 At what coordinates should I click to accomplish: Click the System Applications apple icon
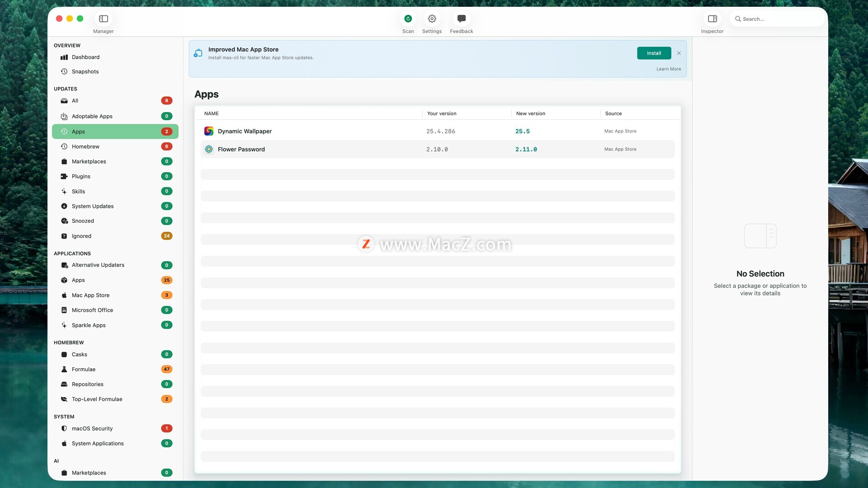pyautogui.click(x=64, y=443)
